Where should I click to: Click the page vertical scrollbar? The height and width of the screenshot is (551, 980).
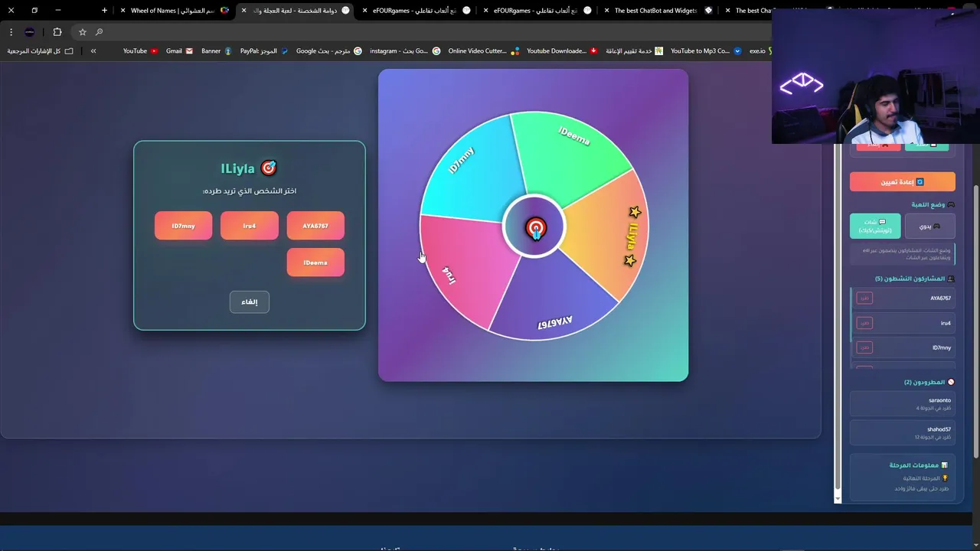(975, 321)
